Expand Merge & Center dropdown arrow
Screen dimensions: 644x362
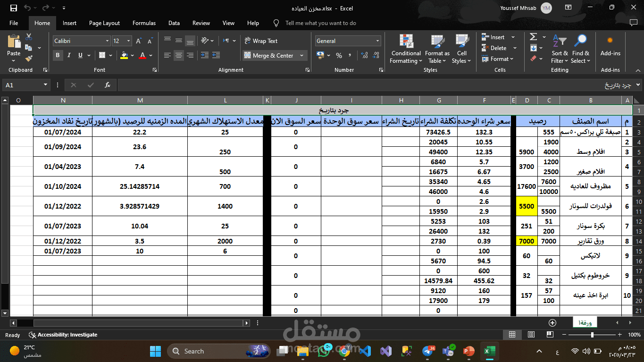pos(302,56)
